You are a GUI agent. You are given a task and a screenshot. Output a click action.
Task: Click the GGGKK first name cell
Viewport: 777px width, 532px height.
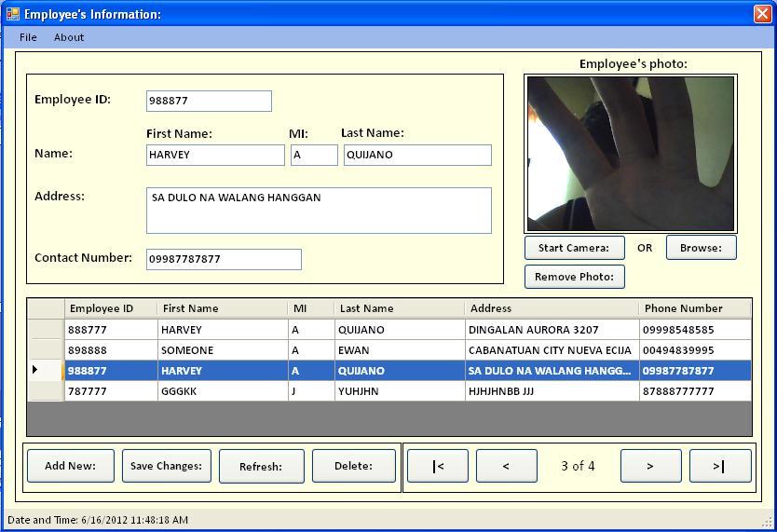point(223,391)
